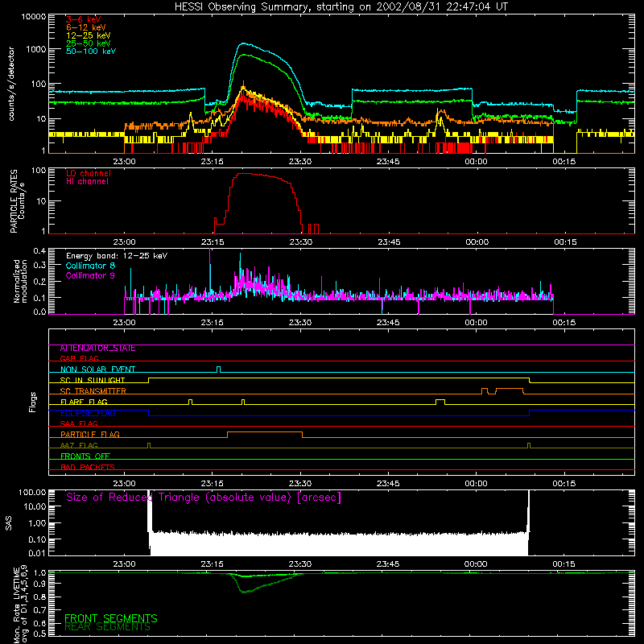Click the SC_TRANSMITTER flag label
This screenshot has width=644, height=644.
point(93,391)
